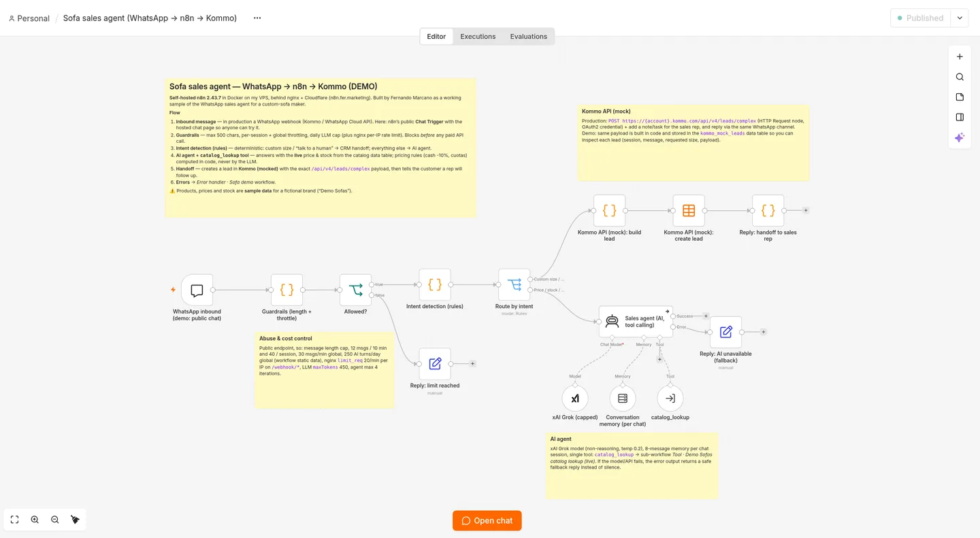Viewport: 980px width, 538px height.
Task: Open the Sales agent (AI, tool calling) node
Action: pyautogui.click(x=636, y=321)
